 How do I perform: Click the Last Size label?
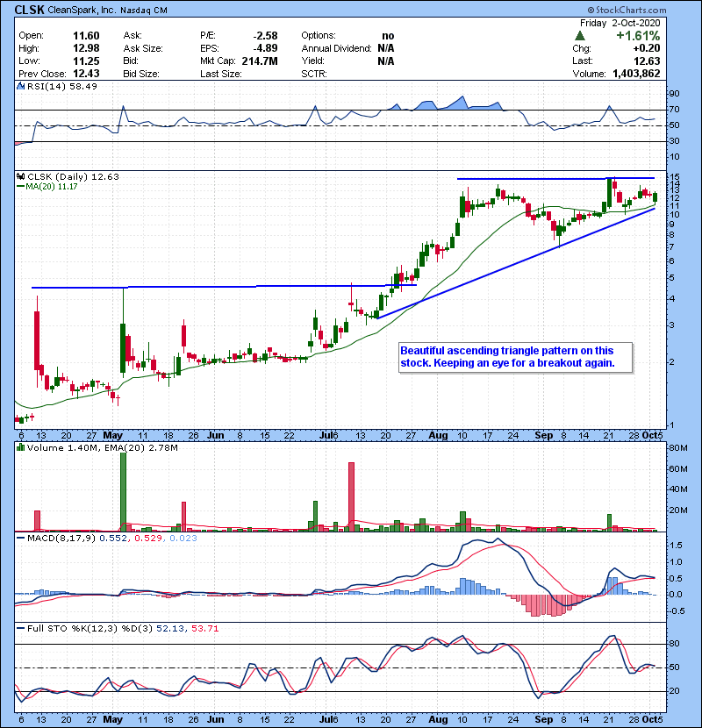coord(220,74)
